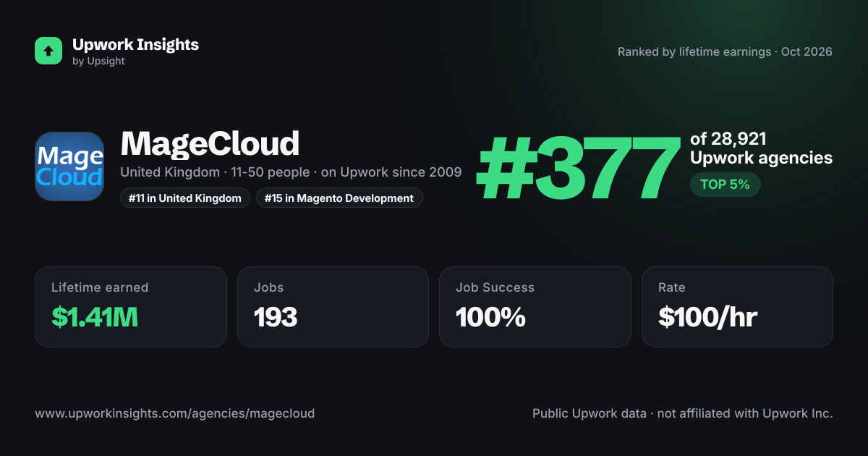This screenshot has width=868, height=456.
Task: Open the Jobs stat card
Action: tap(333, 307)
